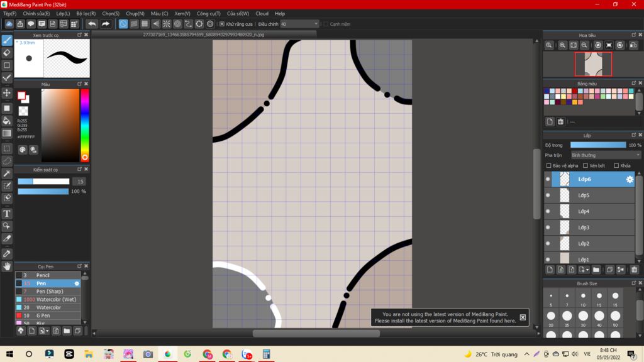
Task: Dismiss the MediBang update notification
Action: [523, 317]
